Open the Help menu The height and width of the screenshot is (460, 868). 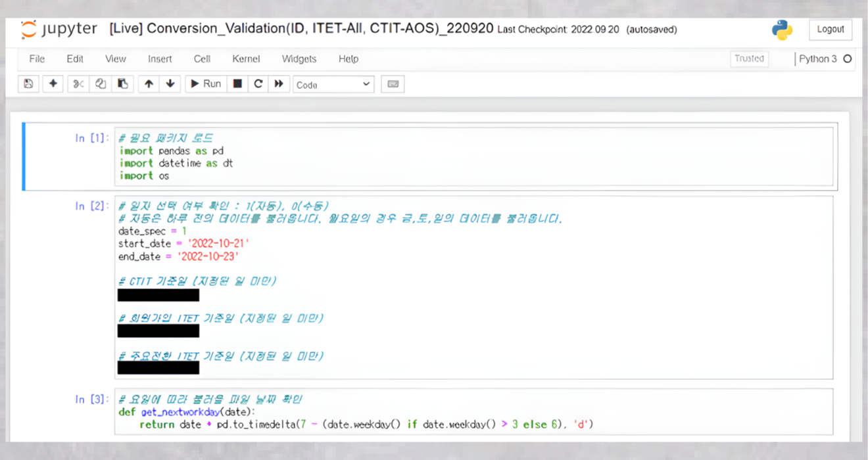[x=349, y=59]
